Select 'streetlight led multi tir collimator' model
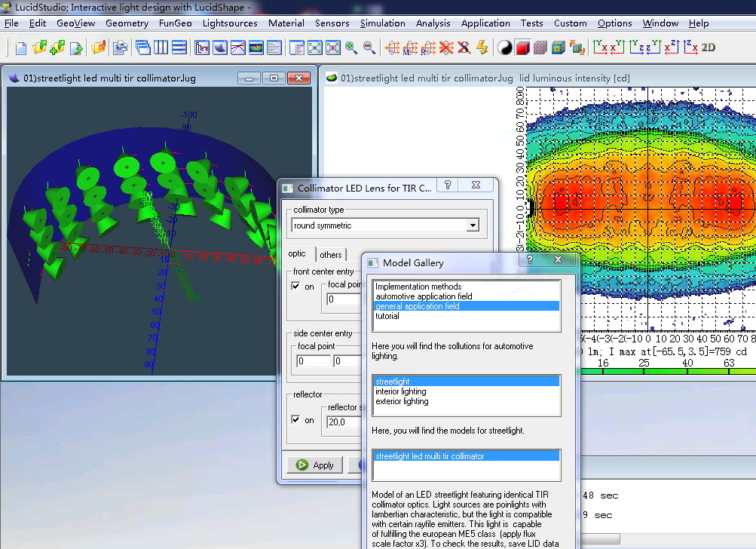 pyautogui.click(x=467, y=456)
